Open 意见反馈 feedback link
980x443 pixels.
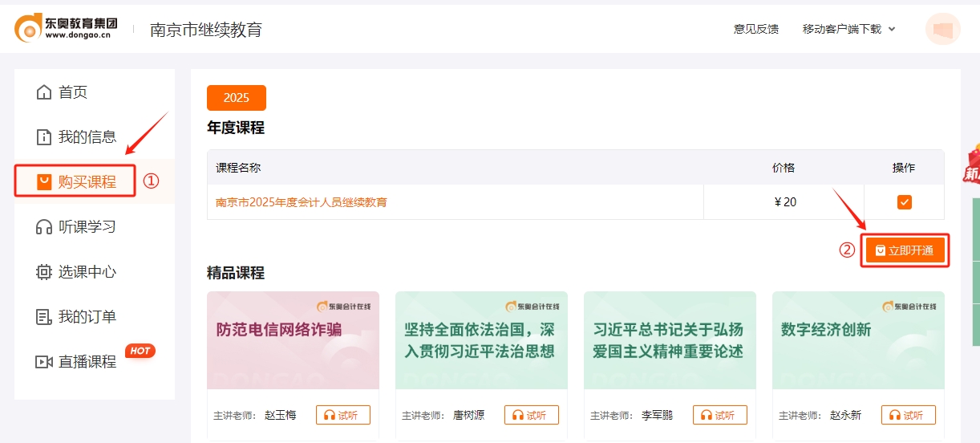(x=755, y=29)
